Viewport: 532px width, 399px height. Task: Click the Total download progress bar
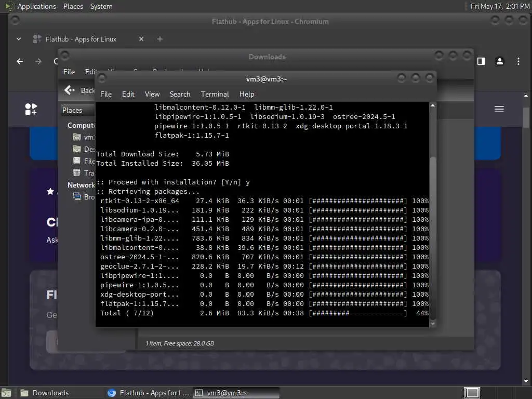(357, 313)
